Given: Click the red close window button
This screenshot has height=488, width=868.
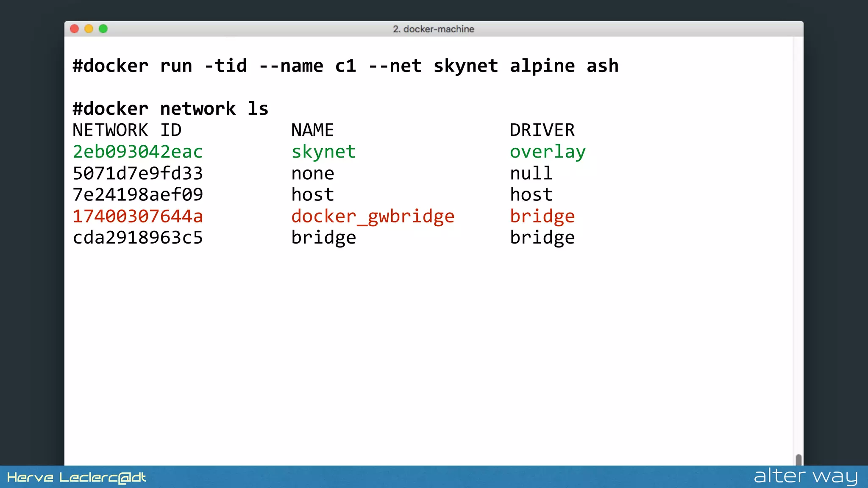Looking at the screenshot, I should click(x=74, y=29).
